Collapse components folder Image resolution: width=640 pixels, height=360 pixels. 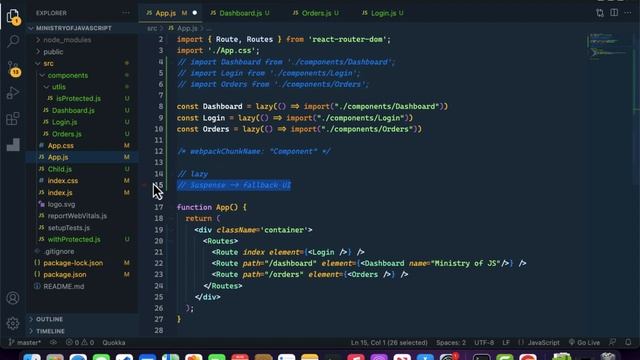(82, 75)
